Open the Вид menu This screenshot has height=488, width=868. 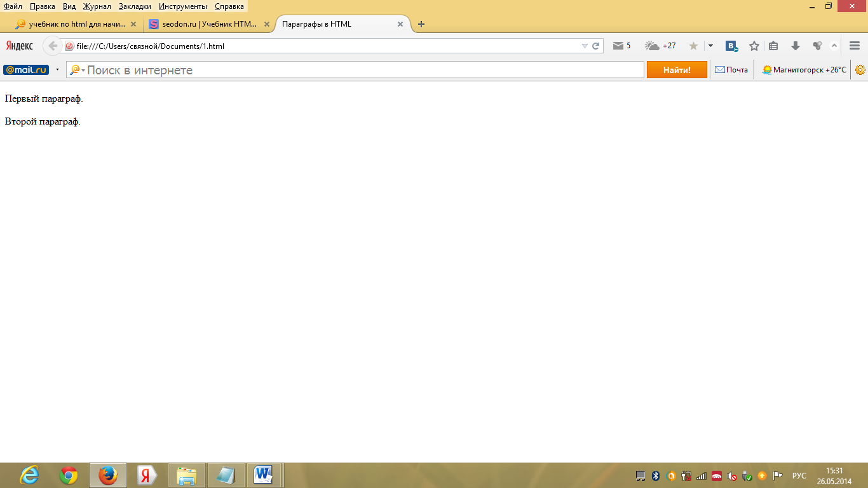(x=69, y=6)
